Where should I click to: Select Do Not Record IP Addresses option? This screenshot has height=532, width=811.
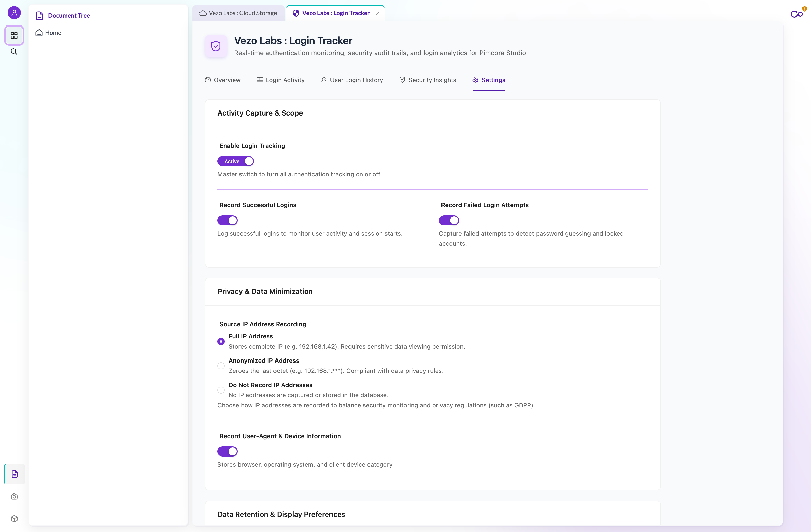tap(221, 390)
